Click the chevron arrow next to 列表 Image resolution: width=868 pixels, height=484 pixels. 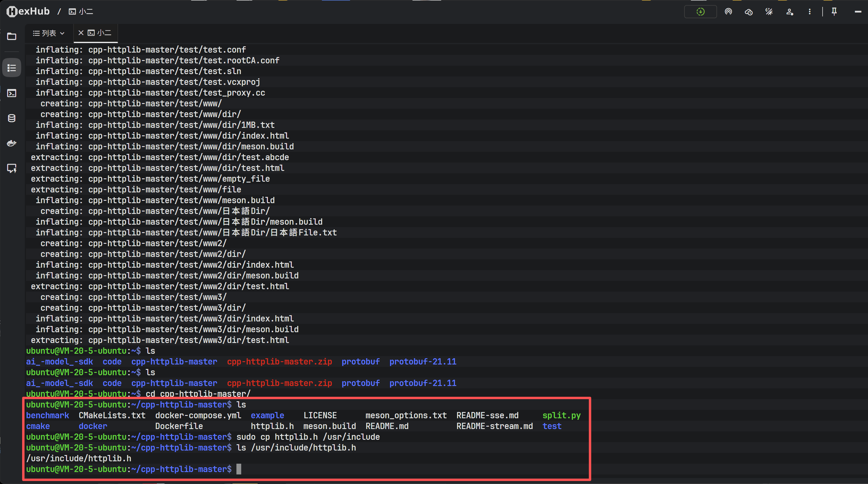tap(62, 33)
